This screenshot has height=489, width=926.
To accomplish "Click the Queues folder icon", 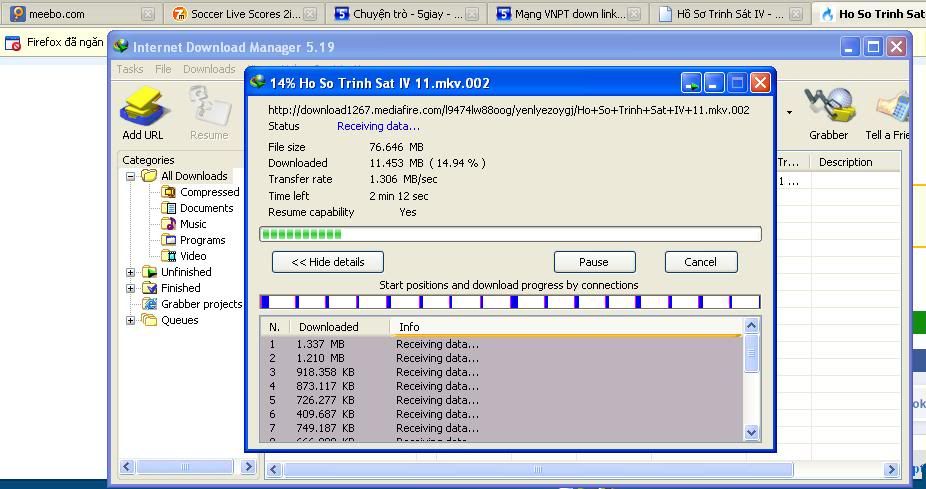I will (149, 320).
